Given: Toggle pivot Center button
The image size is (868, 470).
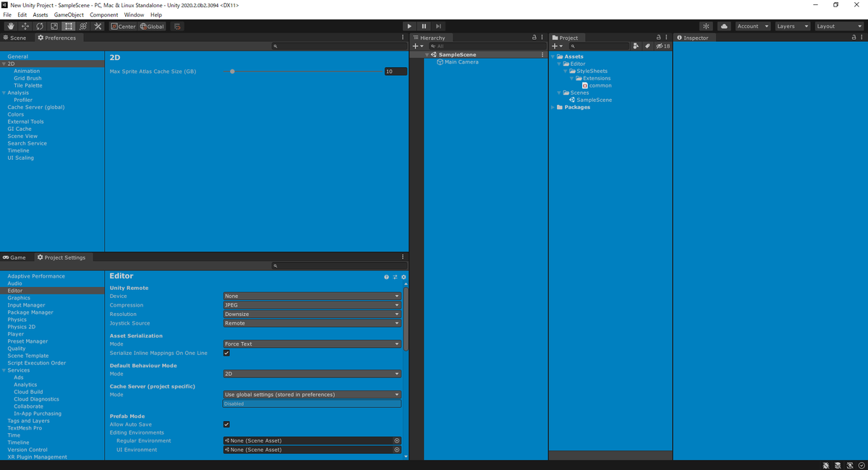Looking at the screenshot, I should [123, 26].
